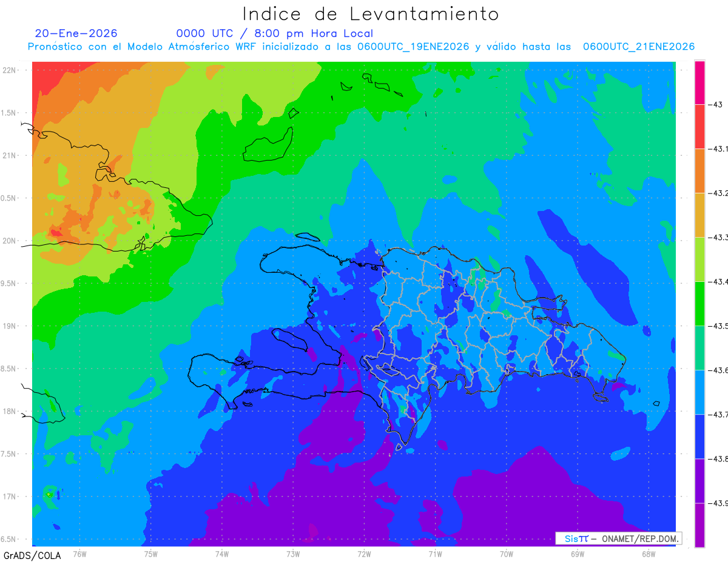This screenshot has width=728, height=562.
Task: Click the '7.5N' latitude label
Action: (x=8, y=454)
